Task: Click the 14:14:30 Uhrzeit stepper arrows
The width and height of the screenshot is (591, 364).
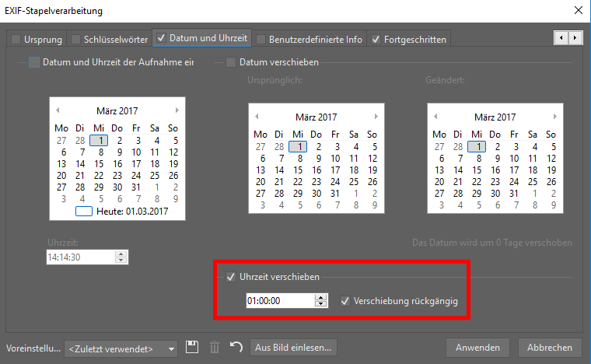Action: [x=121, y=256]
